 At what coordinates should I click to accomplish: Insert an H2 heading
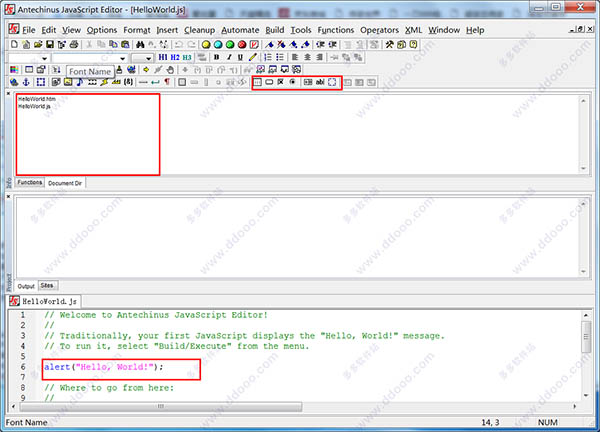tap(175, 57)
